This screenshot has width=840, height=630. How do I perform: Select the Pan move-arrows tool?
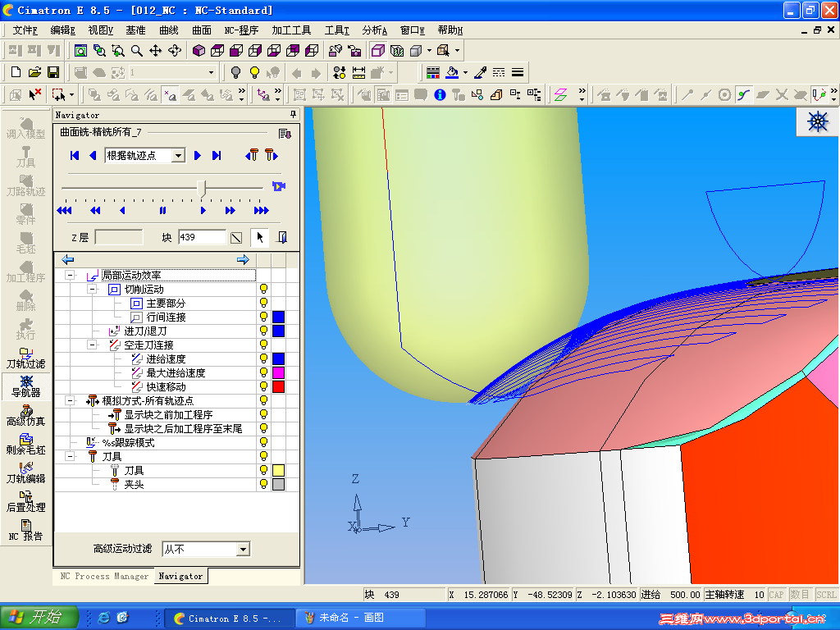pyautogui.click(x=155, y=50)
